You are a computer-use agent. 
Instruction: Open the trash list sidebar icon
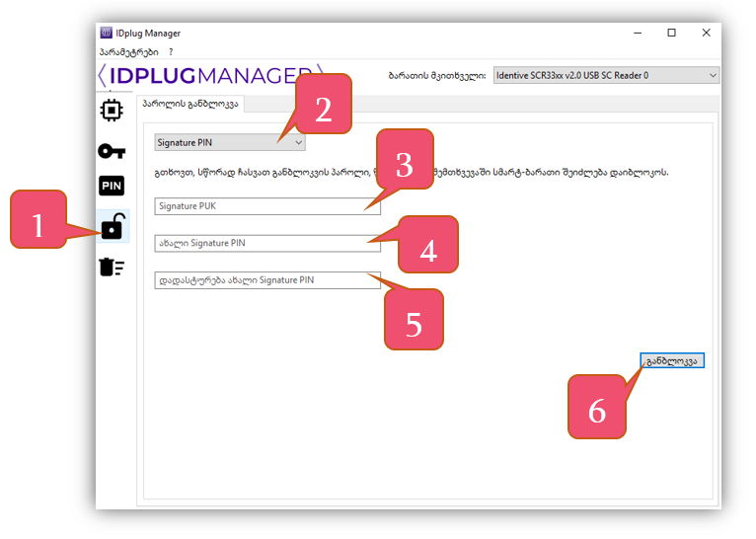(112, 267)
